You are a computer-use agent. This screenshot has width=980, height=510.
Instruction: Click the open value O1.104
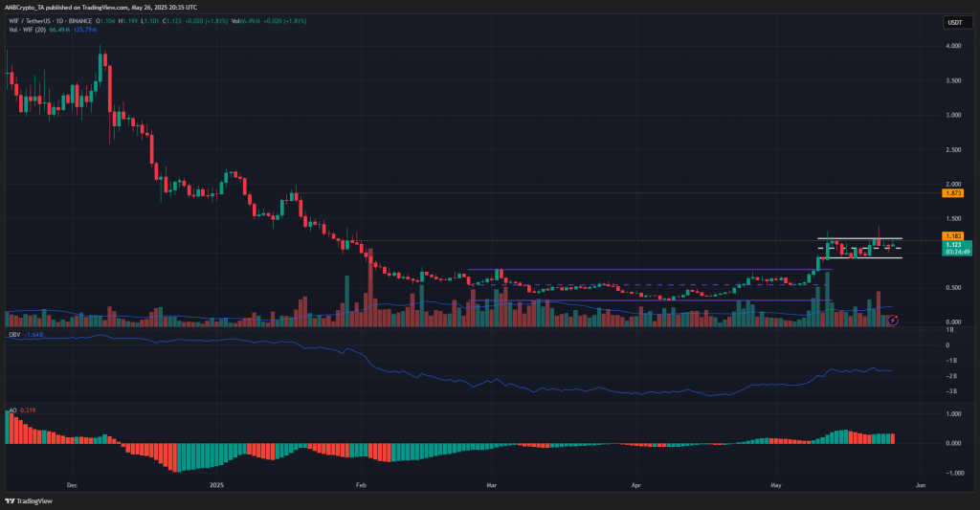(x=105, y=21)
